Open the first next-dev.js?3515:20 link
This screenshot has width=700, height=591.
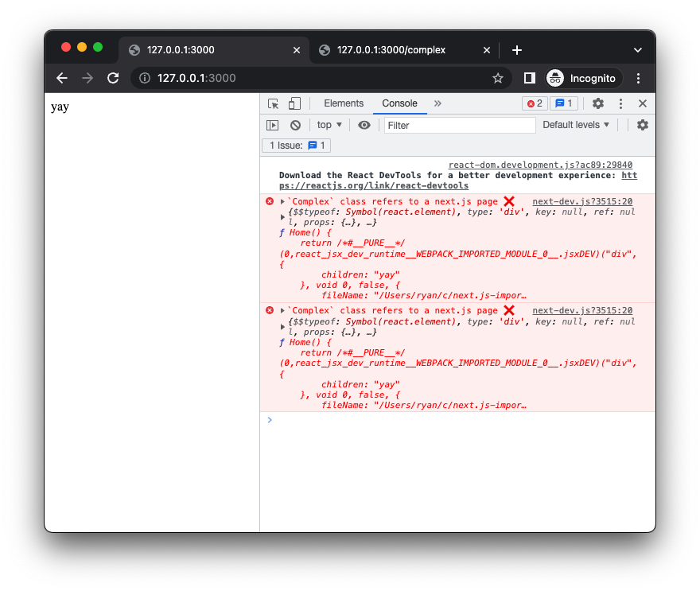coord(582,201)
